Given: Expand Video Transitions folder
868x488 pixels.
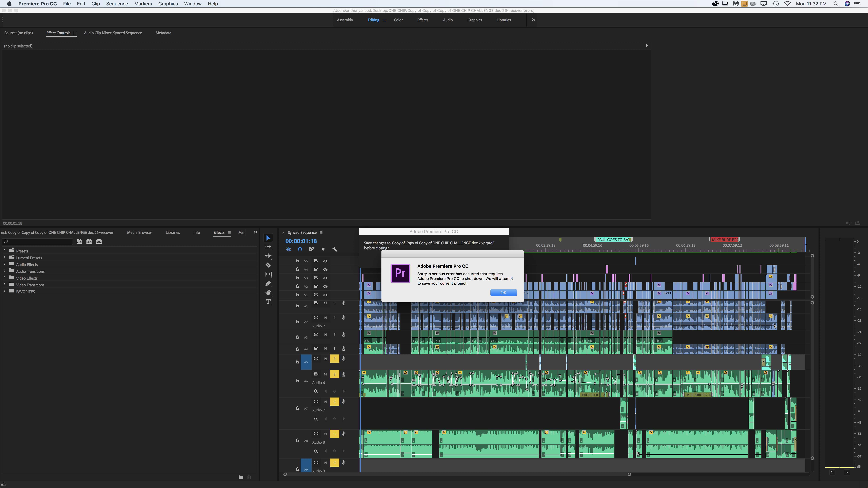Looking at the screenshot, I should click(4, 284).
